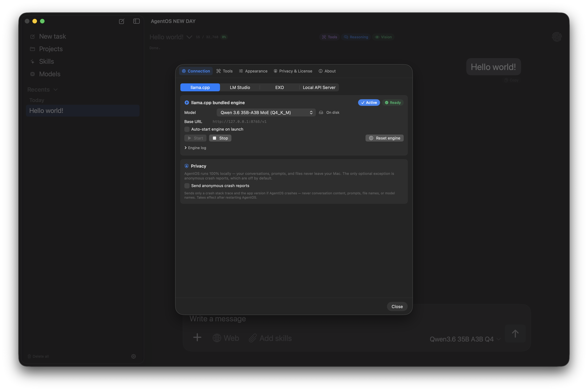The image size is (588, 391).
Task: Select the Local API Server segment
Action: pos(319,88)
